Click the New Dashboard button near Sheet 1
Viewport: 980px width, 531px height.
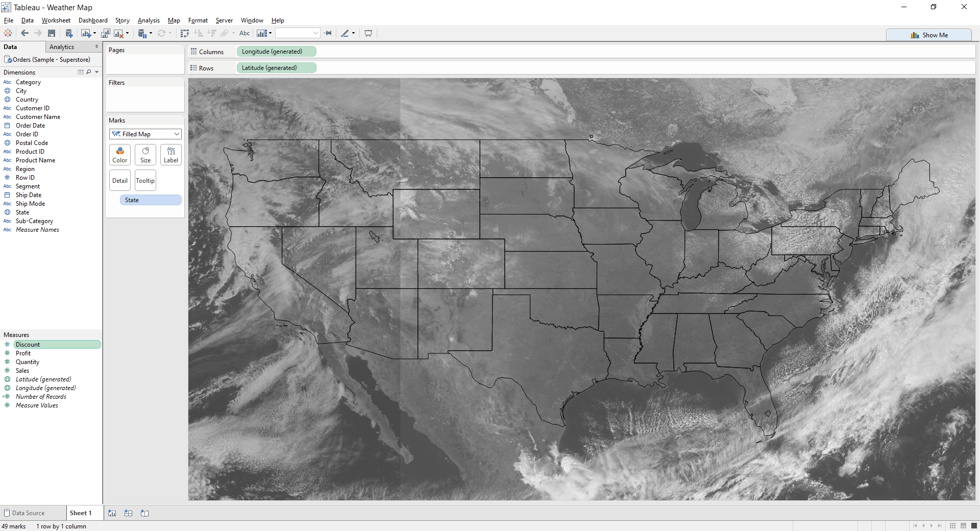128,513
